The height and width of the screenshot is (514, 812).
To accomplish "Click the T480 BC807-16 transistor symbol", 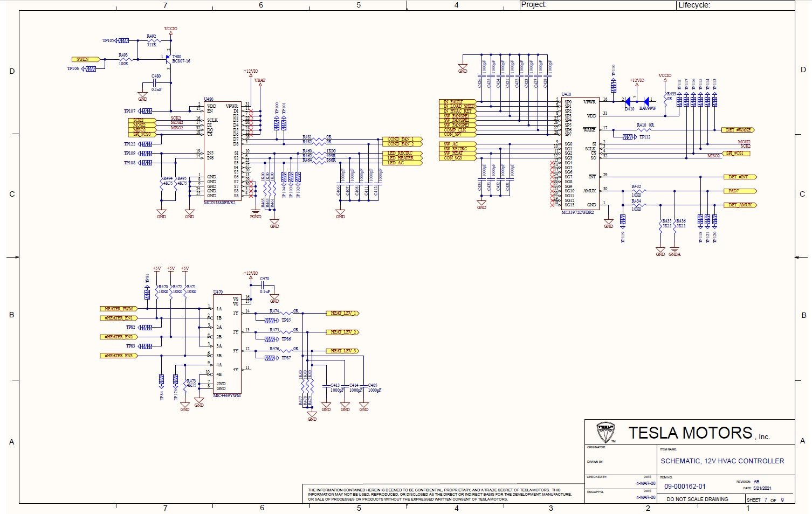I will tap(169, 58).
